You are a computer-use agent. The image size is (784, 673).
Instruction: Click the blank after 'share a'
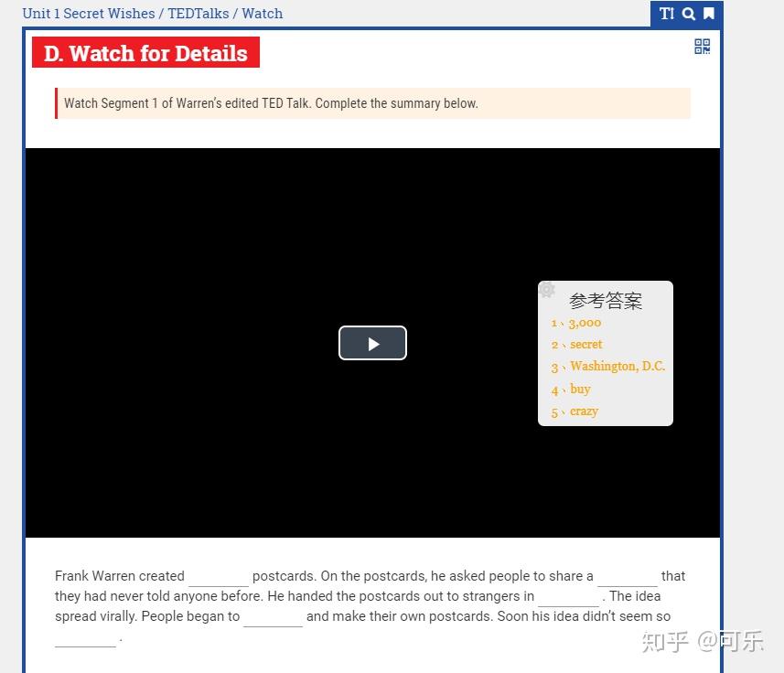628,576
